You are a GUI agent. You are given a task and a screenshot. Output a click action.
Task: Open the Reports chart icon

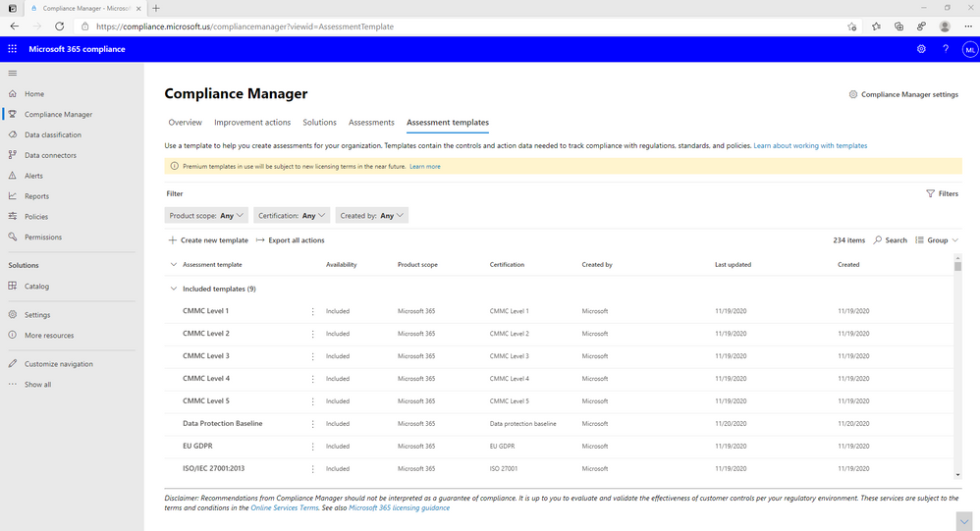click(13, 195)
